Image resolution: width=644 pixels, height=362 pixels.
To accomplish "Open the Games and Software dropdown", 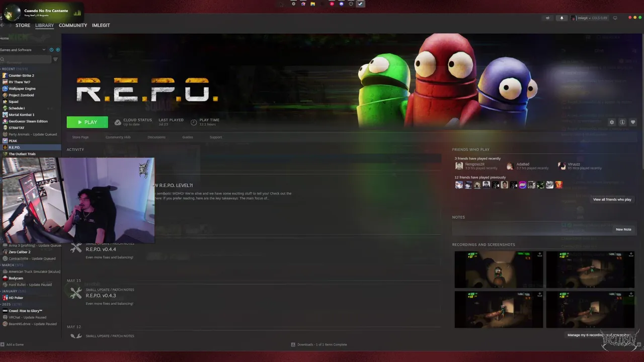I will [x=23, y=50].
